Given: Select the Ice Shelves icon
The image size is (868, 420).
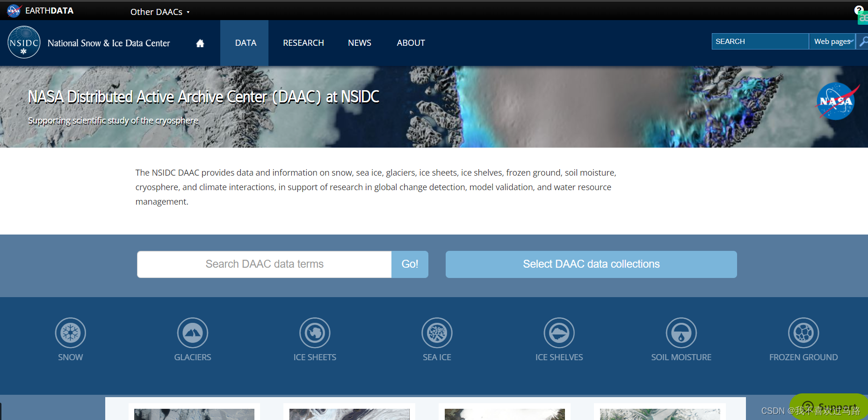Looking at the screenshot, I should point(559,333).
